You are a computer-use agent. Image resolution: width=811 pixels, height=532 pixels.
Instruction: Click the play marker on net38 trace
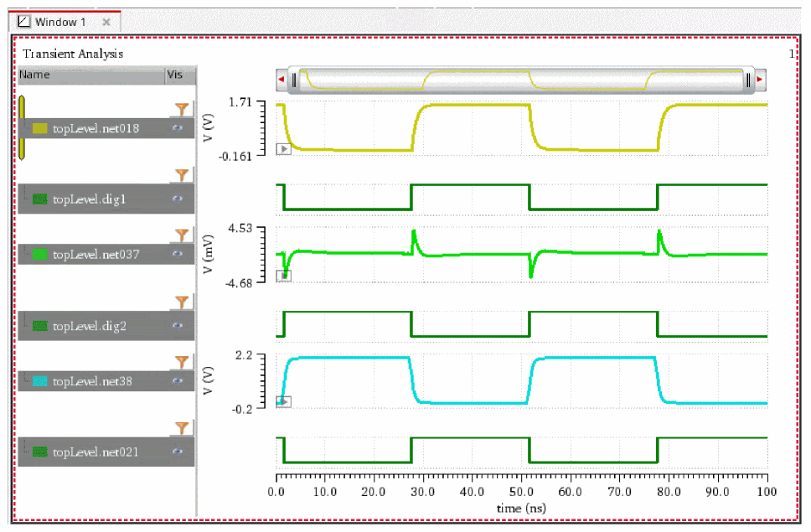coord(283,401)
